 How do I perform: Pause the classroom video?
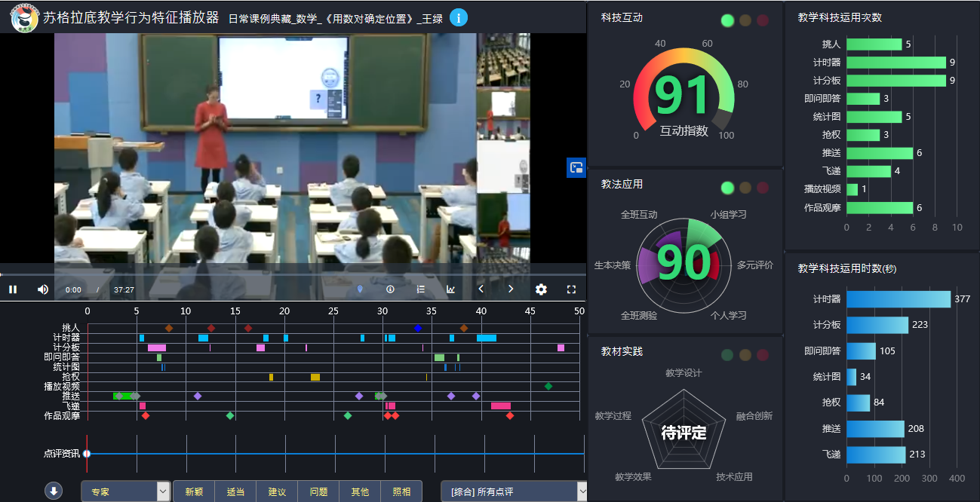click(x=13, y=289)
